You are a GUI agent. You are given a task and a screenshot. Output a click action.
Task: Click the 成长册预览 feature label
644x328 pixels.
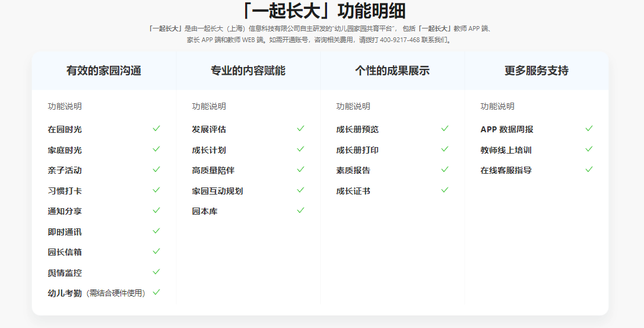[357, 129]
